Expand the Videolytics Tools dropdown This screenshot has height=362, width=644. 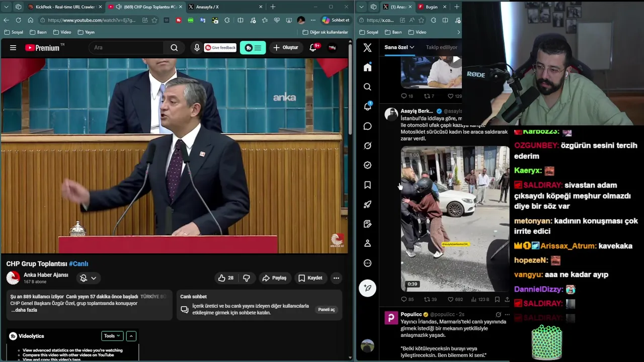click(112, 336)
